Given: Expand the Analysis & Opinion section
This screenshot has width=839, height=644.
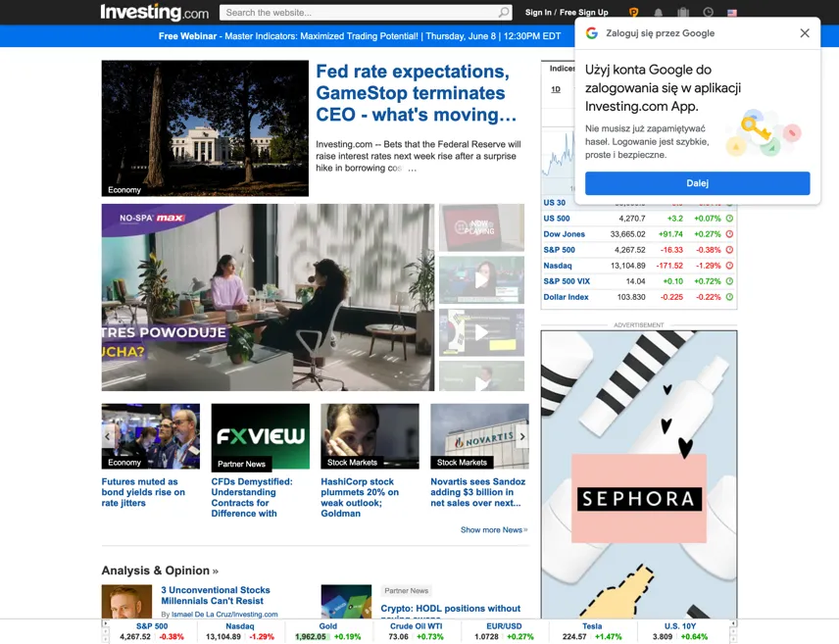Looking at the screenshot, I should click(x=160, y=570).
